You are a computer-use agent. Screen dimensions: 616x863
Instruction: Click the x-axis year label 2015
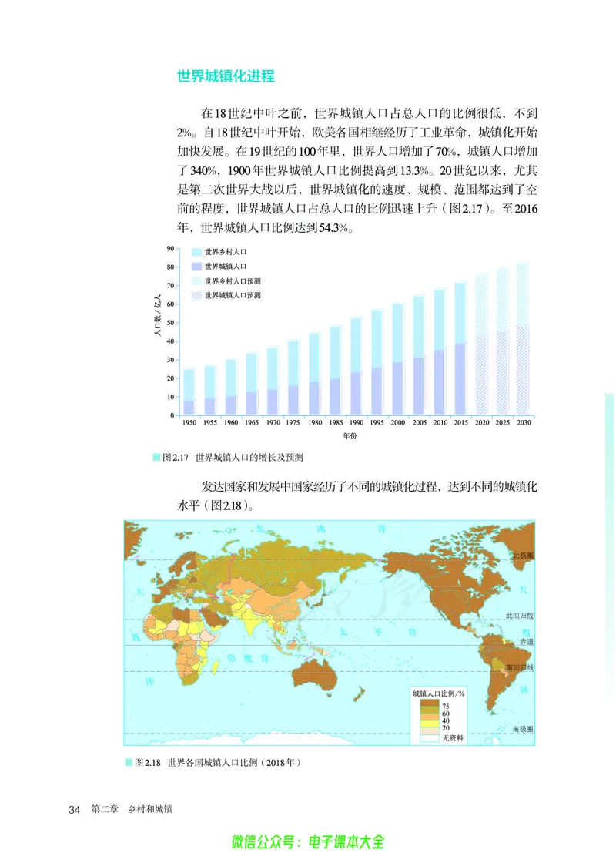tap(461, 423)
